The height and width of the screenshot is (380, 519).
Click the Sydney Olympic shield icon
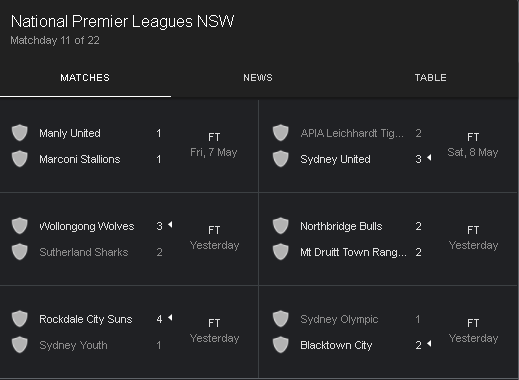pos(281,319)
